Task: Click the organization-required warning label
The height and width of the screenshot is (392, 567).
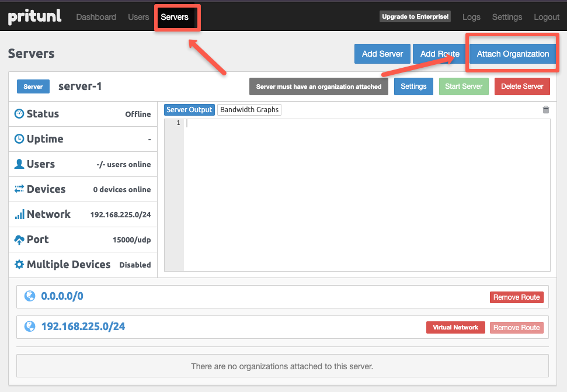Action: [319, 87]
